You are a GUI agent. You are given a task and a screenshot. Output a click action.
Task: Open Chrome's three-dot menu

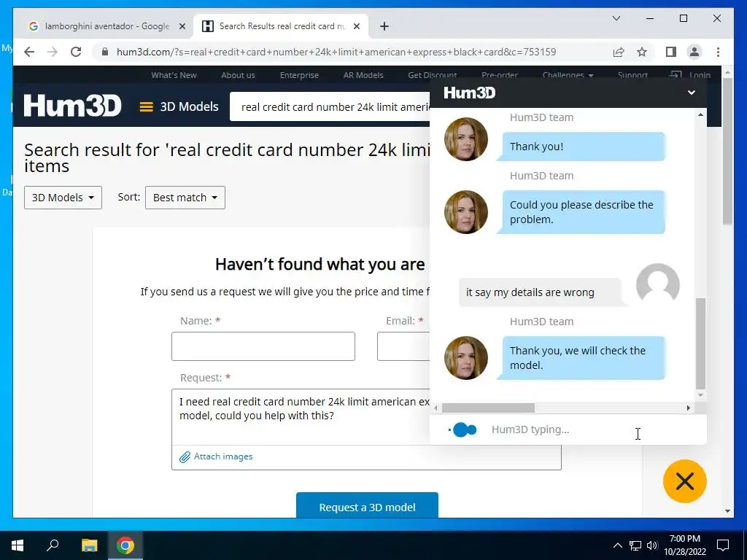(718, 52)
